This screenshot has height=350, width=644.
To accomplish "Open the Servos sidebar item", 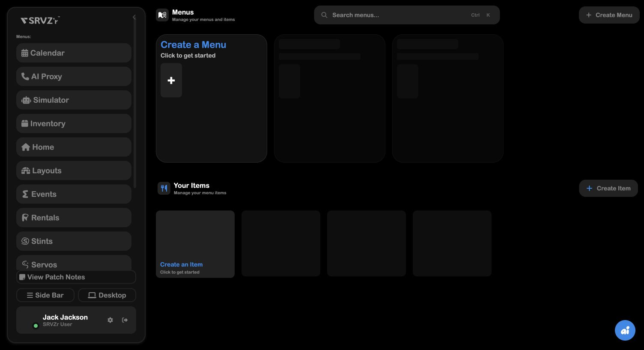I will pos(74,263).
